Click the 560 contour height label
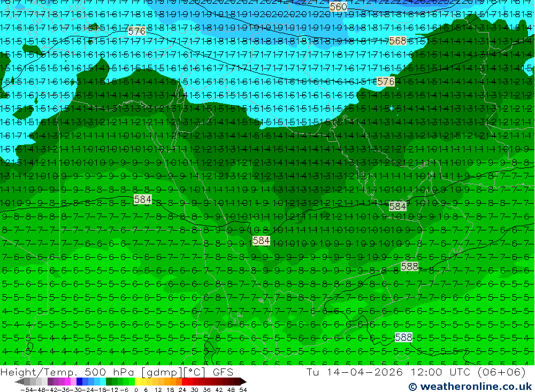 click(x=339, y=6)
